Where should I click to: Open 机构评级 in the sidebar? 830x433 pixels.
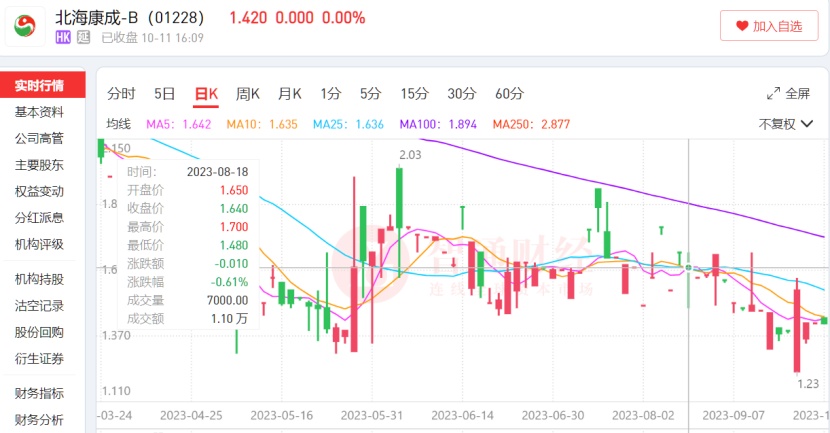(x=39, y=244)
